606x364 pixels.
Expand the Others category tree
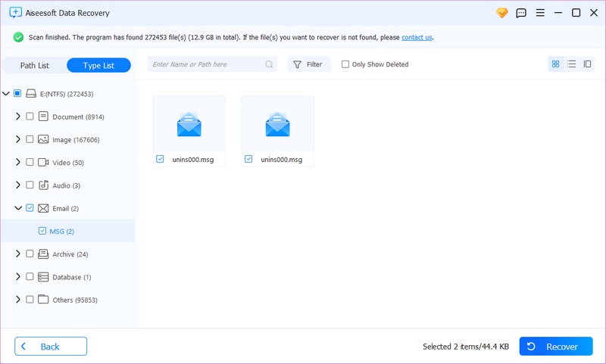point(17,300)
